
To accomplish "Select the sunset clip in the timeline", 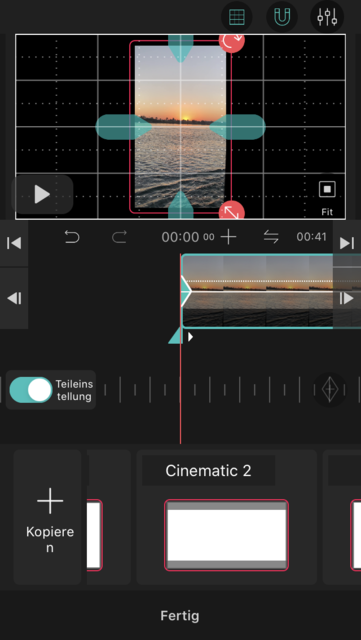I will 261,291.
